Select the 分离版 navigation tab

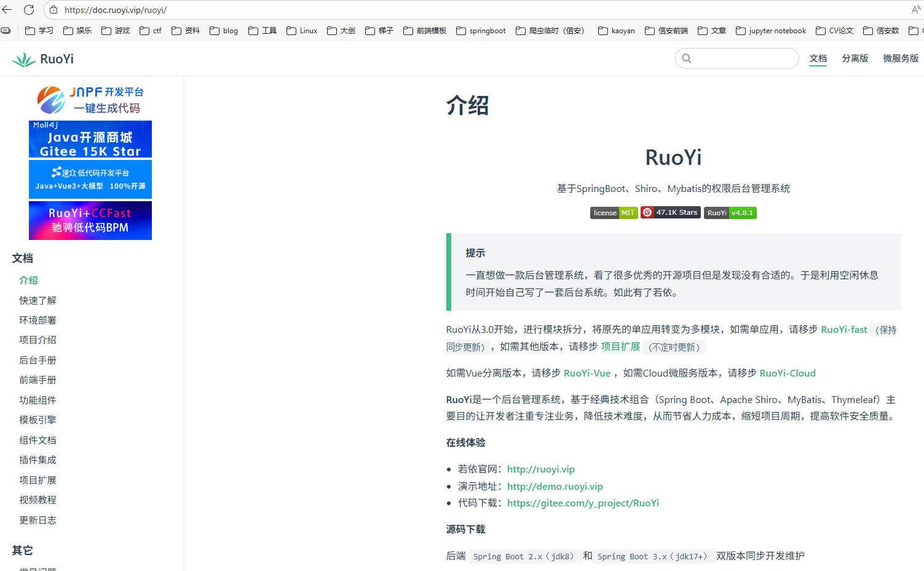click(855, 58)
